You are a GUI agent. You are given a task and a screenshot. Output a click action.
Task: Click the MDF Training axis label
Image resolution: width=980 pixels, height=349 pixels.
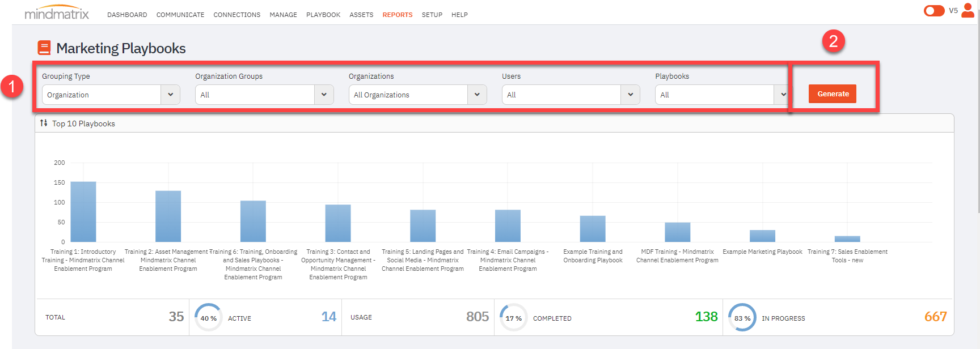(x=678, y=256)
